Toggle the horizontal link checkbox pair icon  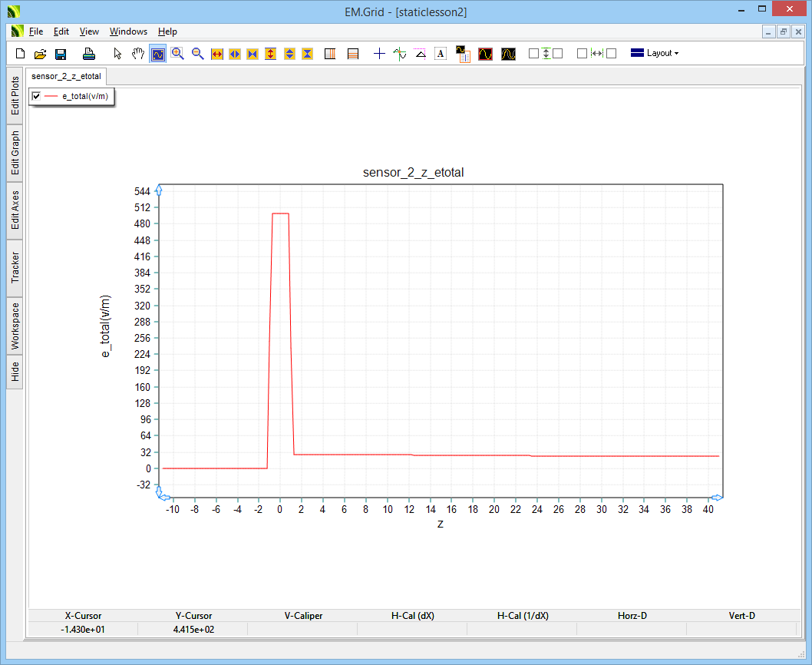(x=596, y=54)
